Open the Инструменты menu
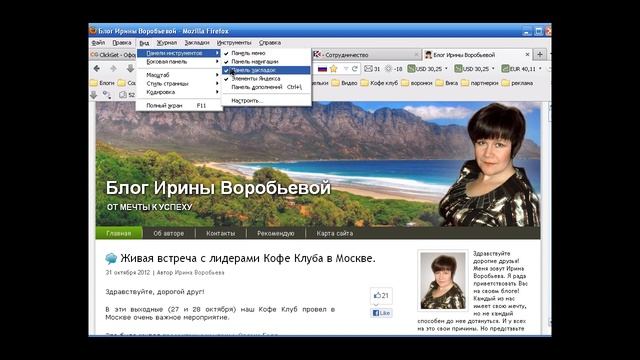This screenshot has height=360, width=640. point(234,42)
